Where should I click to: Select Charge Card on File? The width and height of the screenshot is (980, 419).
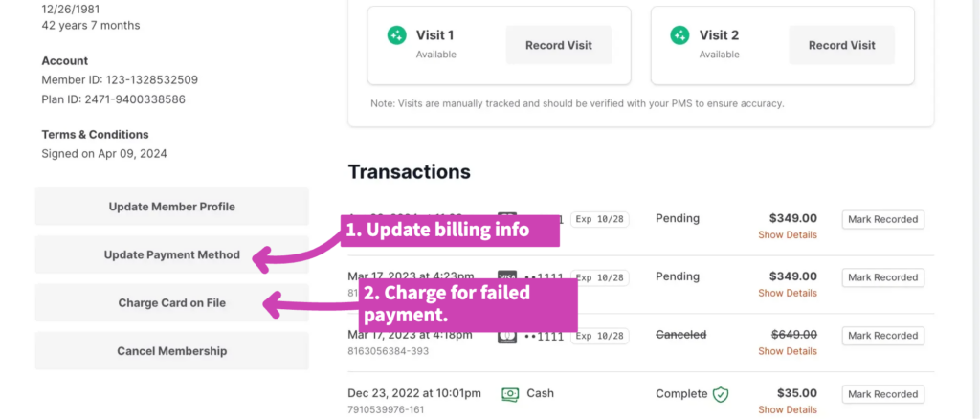[171, 303]
